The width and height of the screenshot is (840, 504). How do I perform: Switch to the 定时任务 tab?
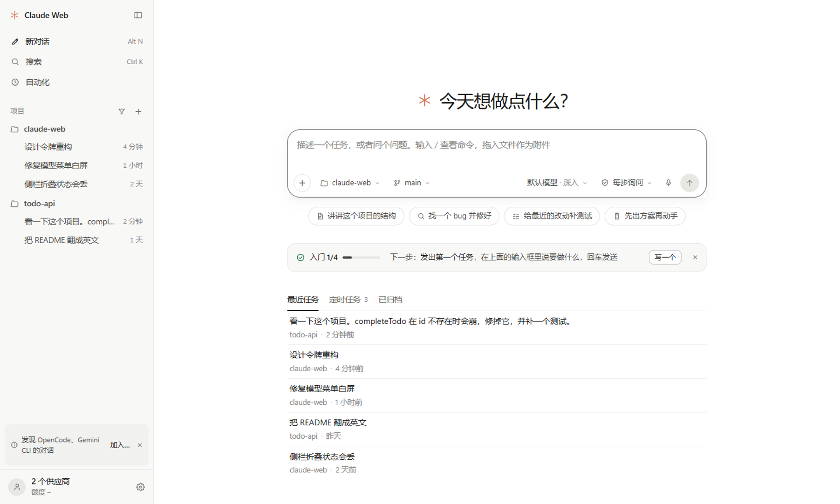(348, 300)
